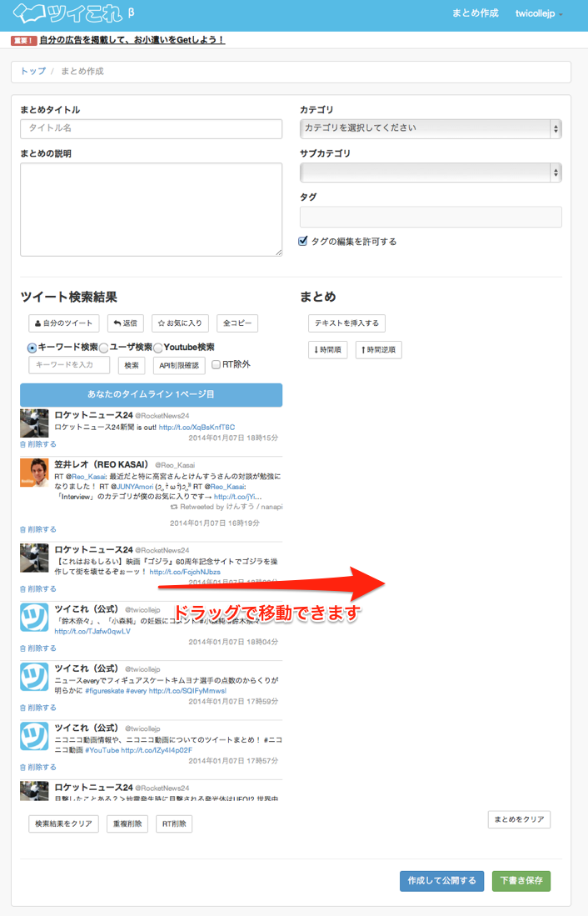Image resolution: width=588 pixels, height=916 pixels.
Task: Click the 検索結果をクリア button
Action: (x=63, y=823)
